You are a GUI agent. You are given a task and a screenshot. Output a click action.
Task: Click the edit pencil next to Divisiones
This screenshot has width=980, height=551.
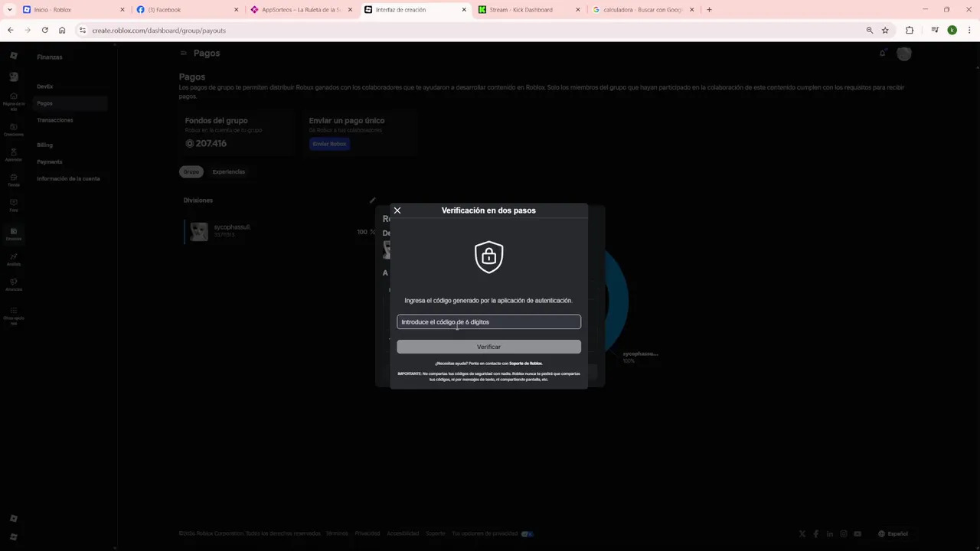tap(372, 201)
